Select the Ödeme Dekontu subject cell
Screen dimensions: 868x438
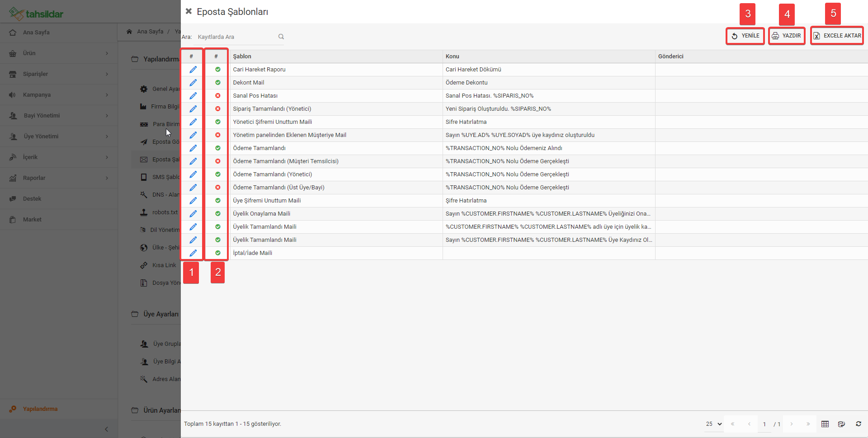pyautogui.click(x=549, y=83)
